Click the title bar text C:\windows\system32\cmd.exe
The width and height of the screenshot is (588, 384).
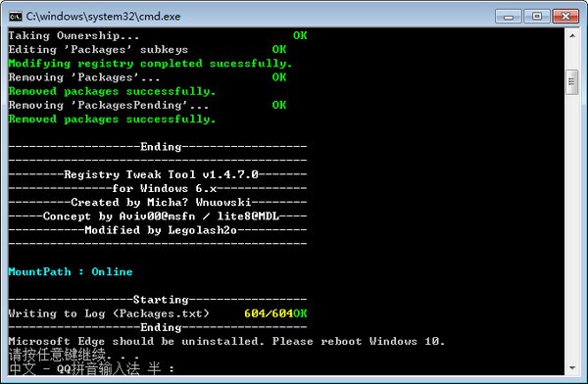tap(103, 17)
